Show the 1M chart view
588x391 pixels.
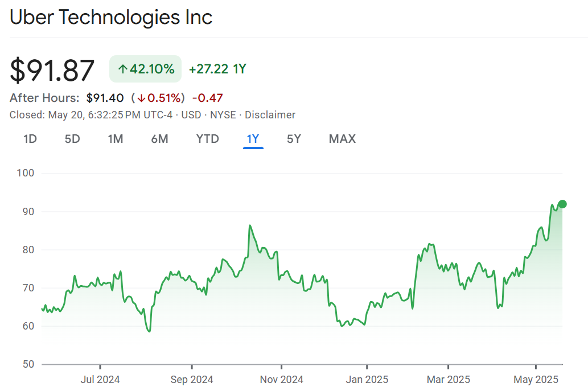pyautogui.click(x=116, y=139)
